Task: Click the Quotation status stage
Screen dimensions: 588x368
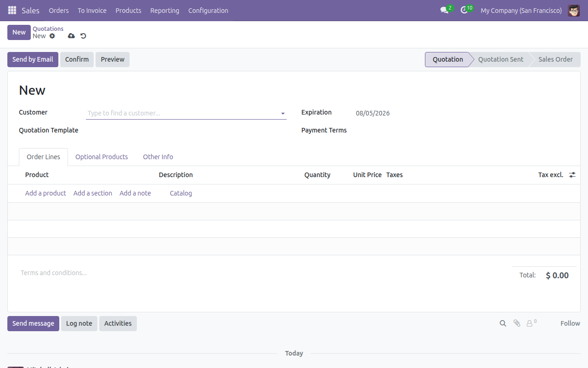Action: point(447,59)
